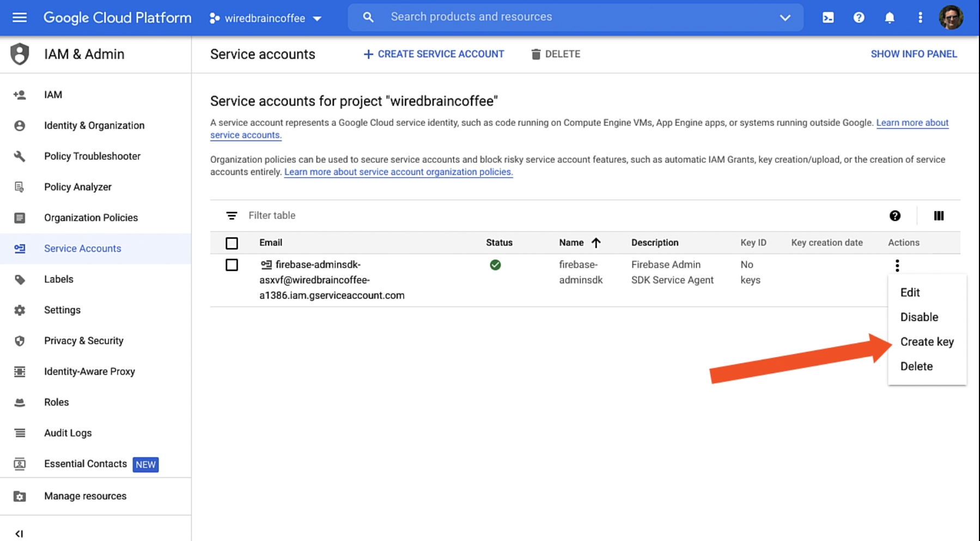Click the firebase-adminsdk service account email

(x=332, y=280)
